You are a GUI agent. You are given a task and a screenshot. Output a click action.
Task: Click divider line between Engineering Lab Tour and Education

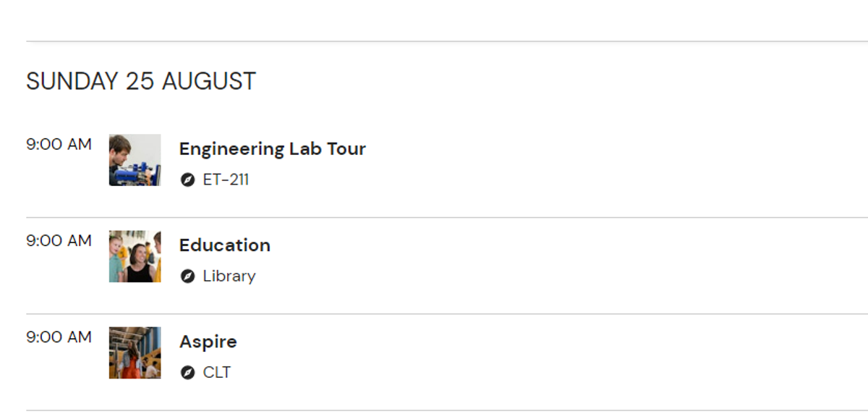click(447, 217)
